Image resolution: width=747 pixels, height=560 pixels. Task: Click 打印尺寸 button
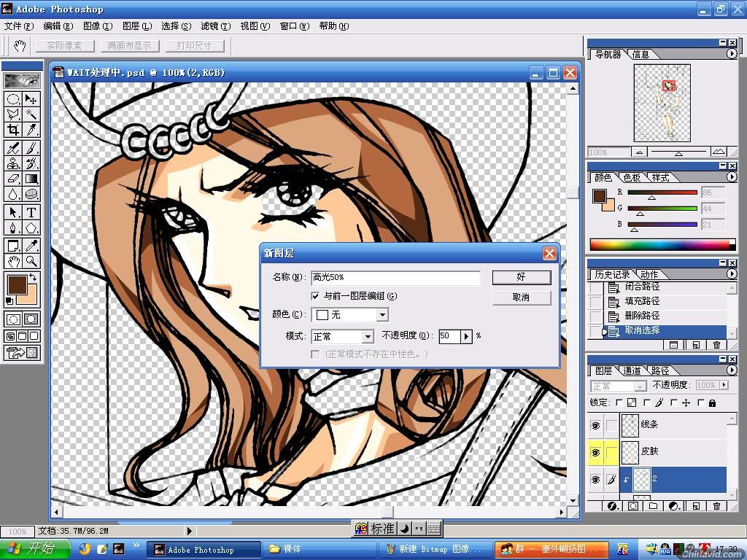coord(194,46)
